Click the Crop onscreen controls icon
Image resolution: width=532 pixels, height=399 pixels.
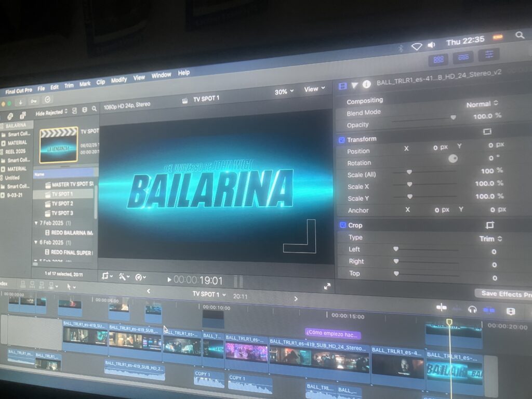point(489,225)
